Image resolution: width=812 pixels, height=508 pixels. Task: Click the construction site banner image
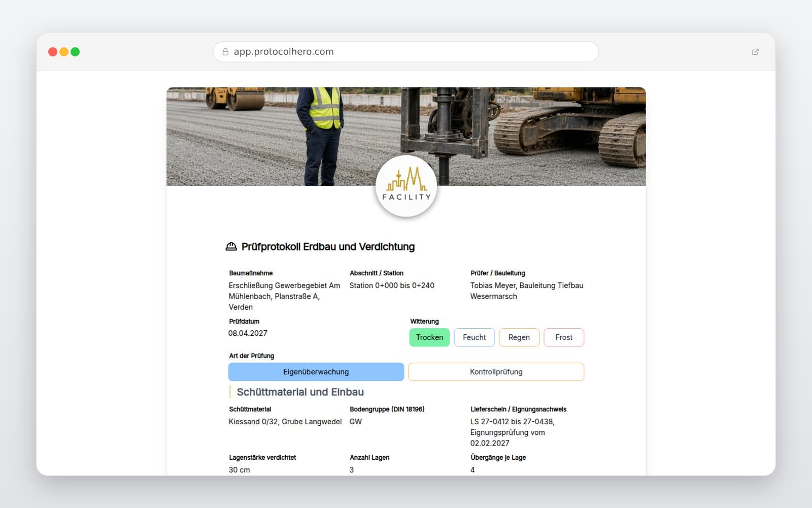[x=406, y=137]
